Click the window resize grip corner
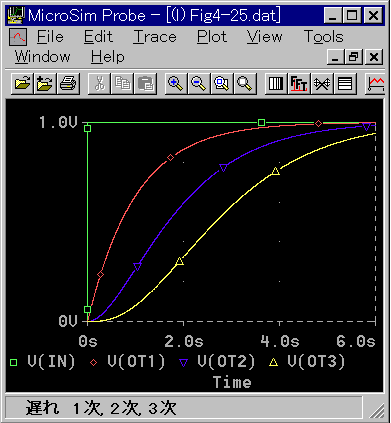 pos(377,410)
